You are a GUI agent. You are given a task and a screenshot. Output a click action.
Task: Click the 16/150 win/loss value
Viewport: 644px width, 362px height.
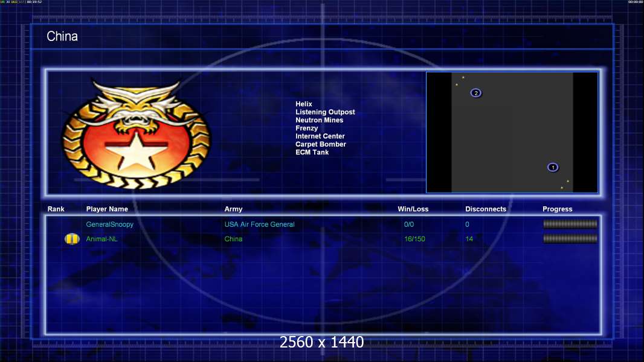(414, 239)
